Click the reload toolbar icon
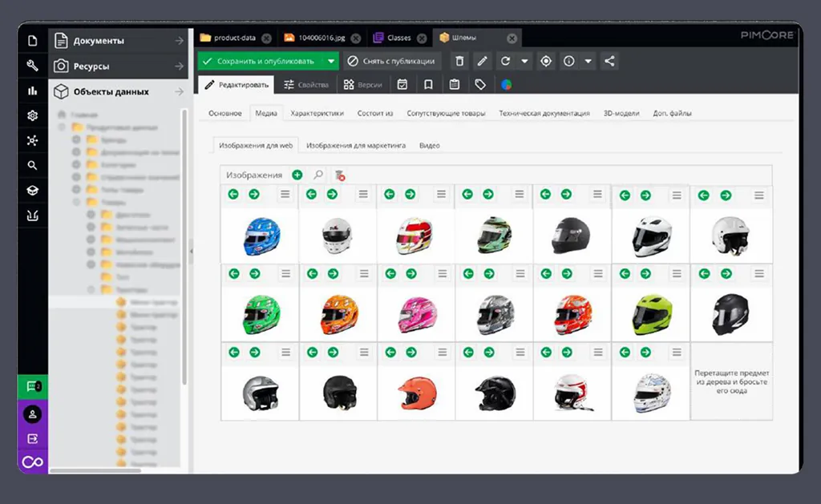 click(x=505, y=61)
